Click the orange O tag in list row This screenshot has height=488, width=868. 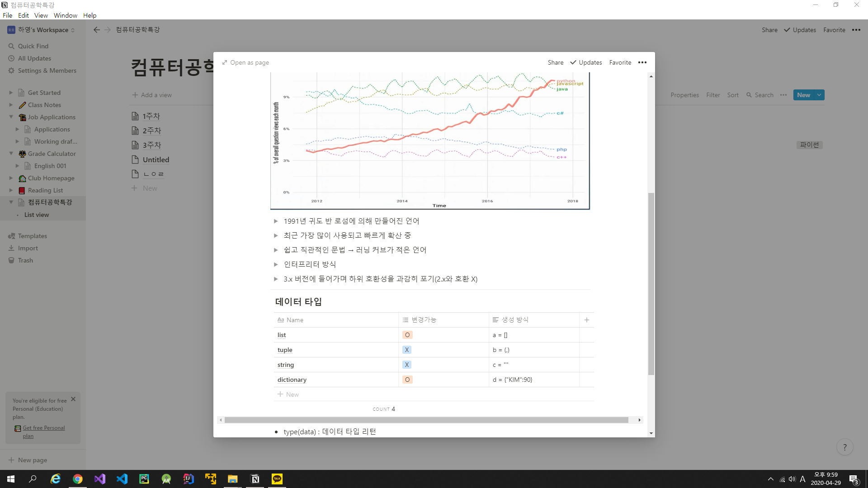coord(407,335)
